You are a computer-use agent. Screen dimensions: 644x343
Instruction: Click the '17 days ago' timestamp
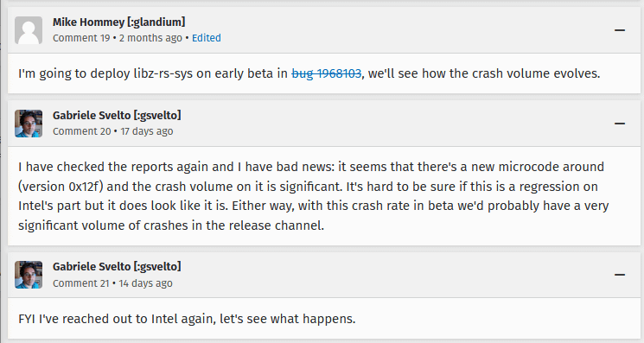pyautogui.click(x=147, y=131)
